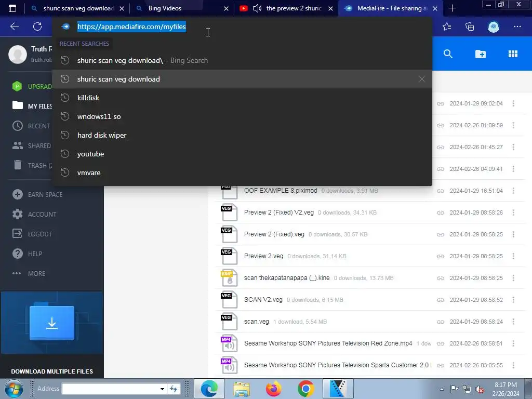
Task: Open HELP in the sidebar
Action: 27,254
